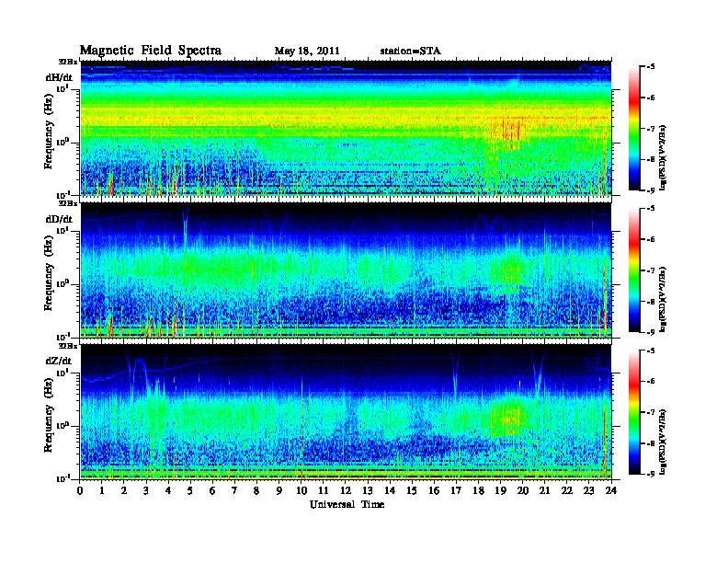Click the hour tick label '24' on time axis
This screenshot has width=728, height=563.
click(611, 490)
